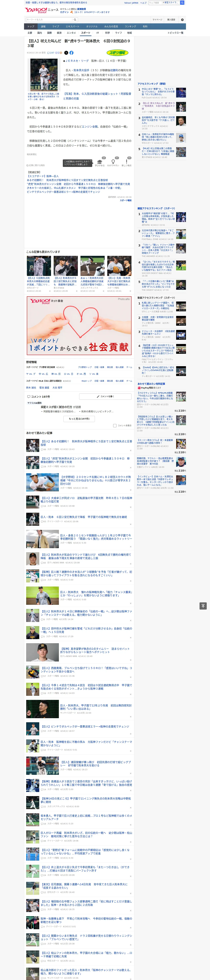Select the ランキング tab
Screen dimensions: 210x980
130,27
